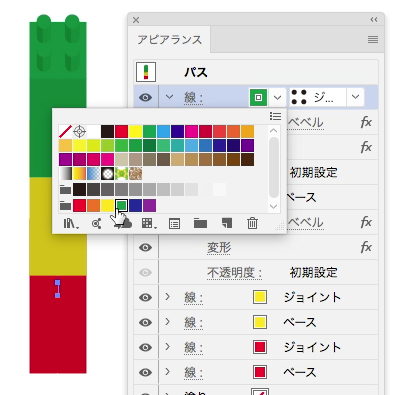The height and width of the screenshot is (395, 408).
Task: Open Color Themes panel icon in swatches popup
Action: tap(96, 223)
